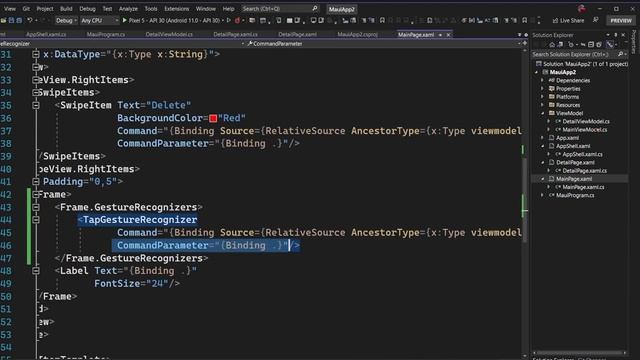Click the Solution Explorer search magnifier icon
This screenshot has height=360, width=640.
(x=620, y=54)
